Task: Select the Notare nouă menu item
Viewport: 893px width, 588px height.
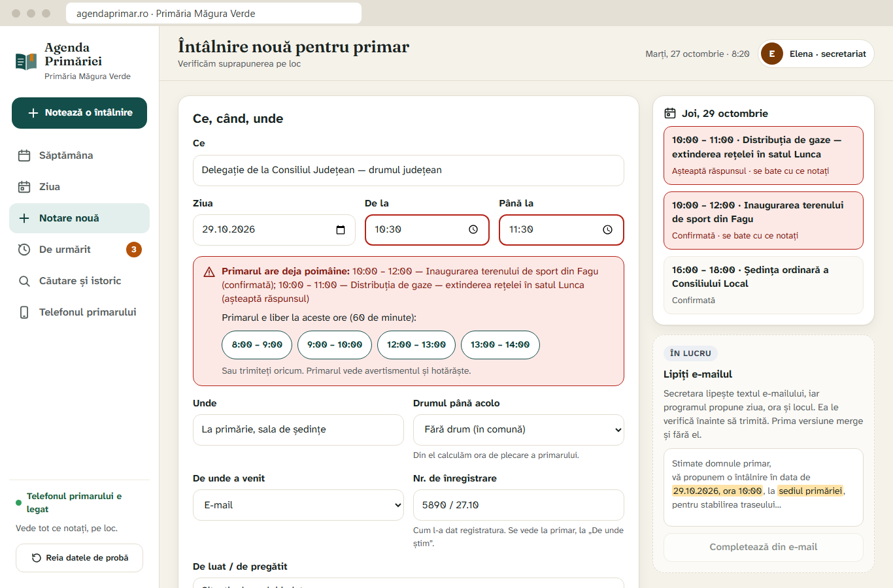Action: pos(79,218)
